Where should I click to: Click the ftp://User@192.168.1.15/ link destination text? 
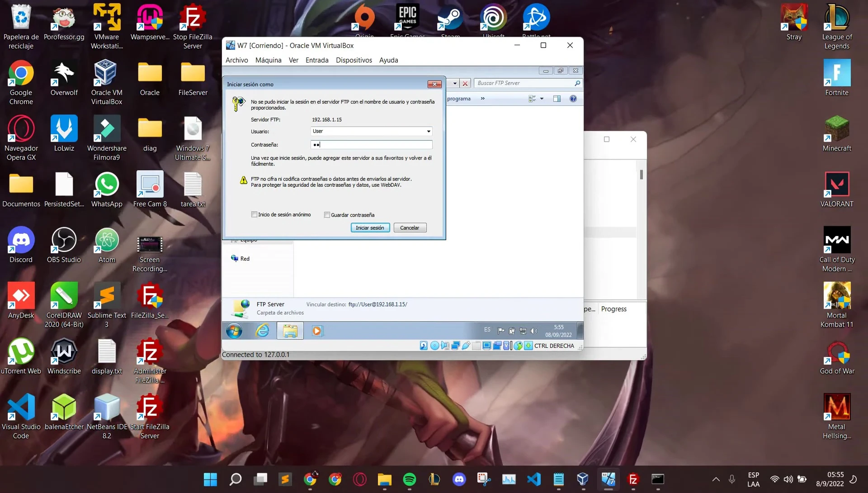pyautogui.click(x=377, y=304)
